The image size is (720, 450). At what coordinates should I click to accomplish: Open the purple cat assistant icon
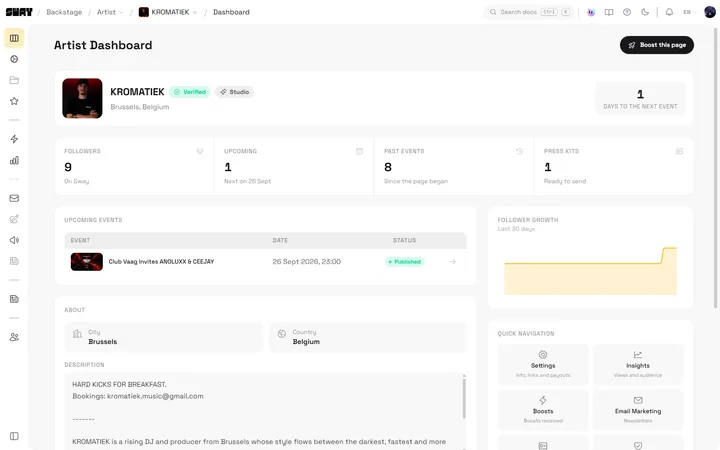pos(591,12)
